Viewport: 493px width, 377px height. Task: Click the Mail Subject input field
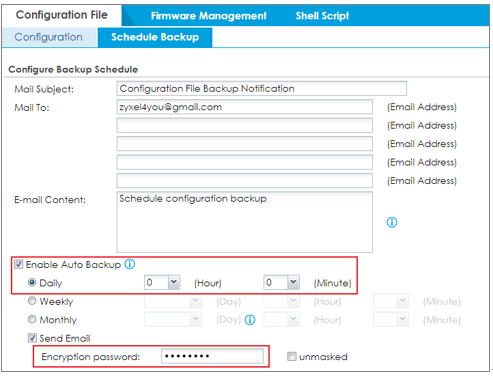pyautogui.click(x=262, y=88)
